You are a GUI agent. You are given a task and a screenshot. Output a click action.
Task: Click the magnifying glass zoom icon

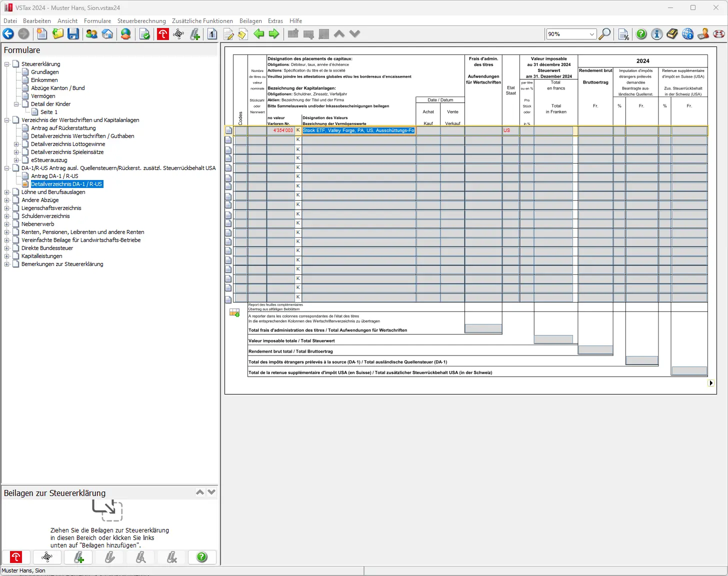pos(605,34)
